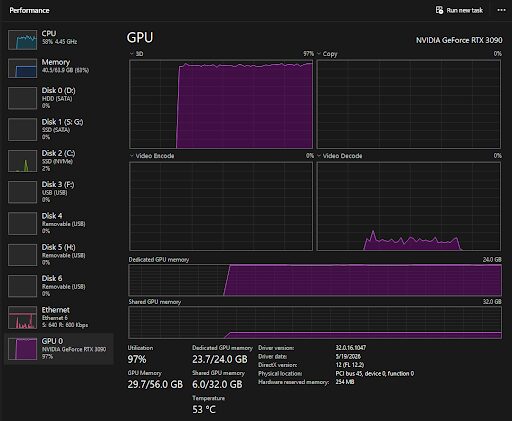Screen dimensions: 512x421
Task: Open the Ethernet 6 network entry
Action: pos(59,317)
